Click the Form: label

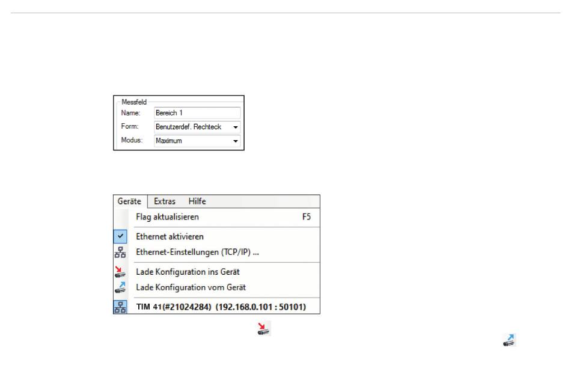pos(130,126)
